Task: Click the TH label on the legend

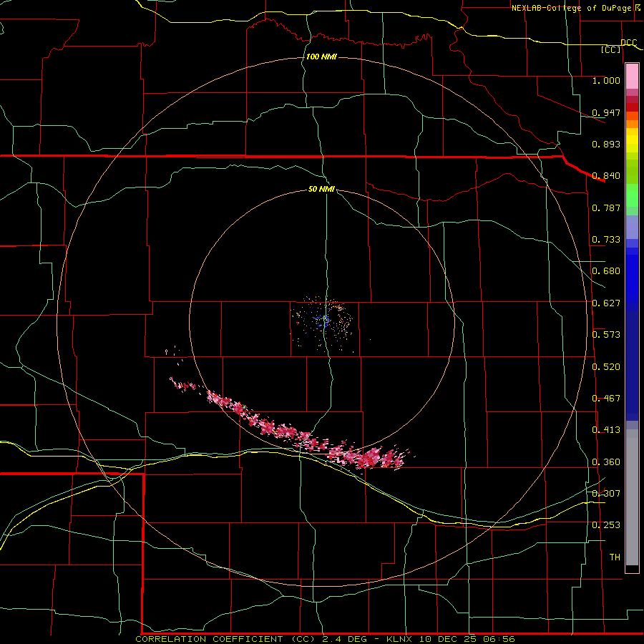Action: 615,557
